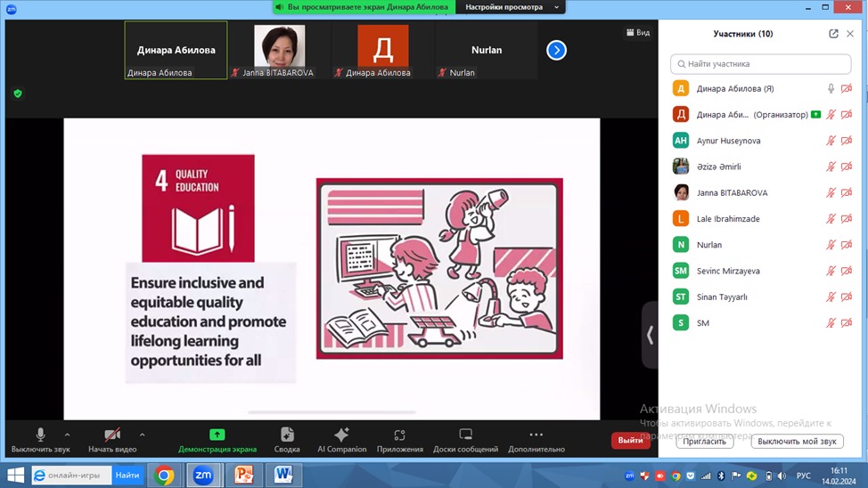Click Bluetooth icon in system tray
The width and height of the screenshot is (868, 488).
(721, 476)
